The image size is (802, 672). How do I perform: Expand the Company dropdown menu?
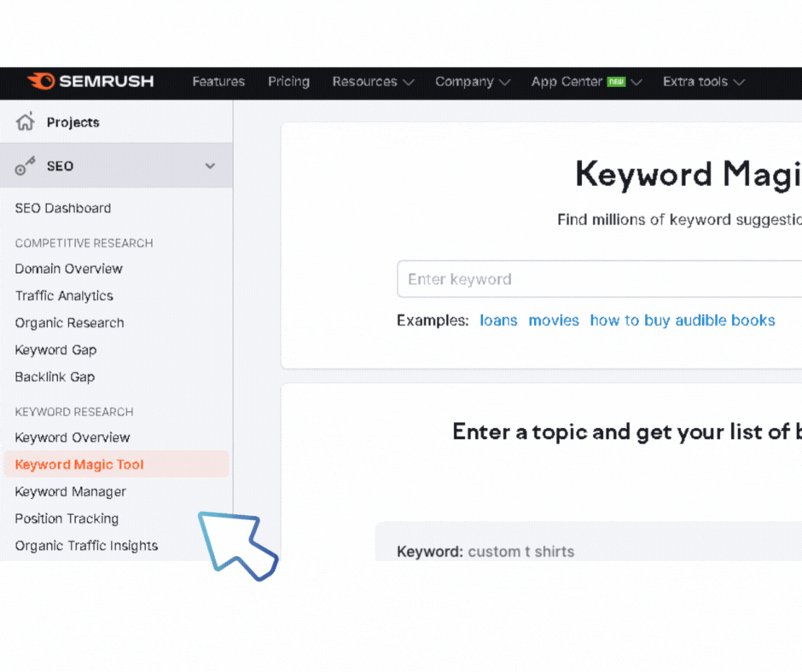[x=473, y=82]
